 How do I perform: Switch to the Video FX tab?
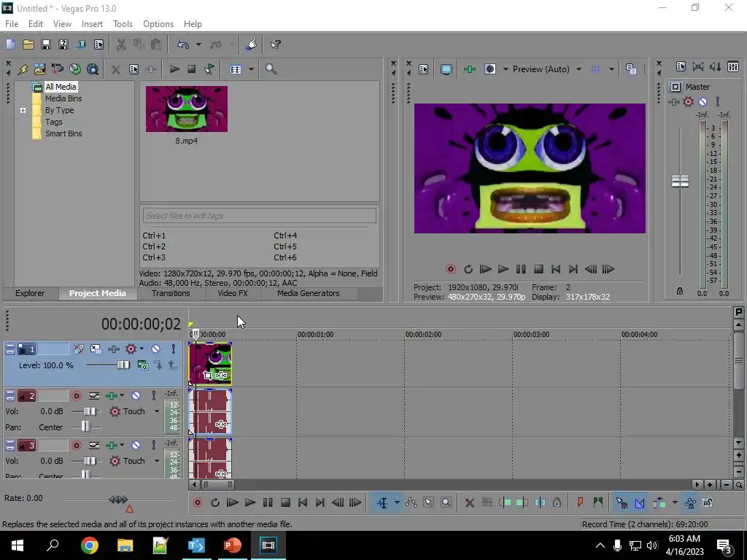233,293
